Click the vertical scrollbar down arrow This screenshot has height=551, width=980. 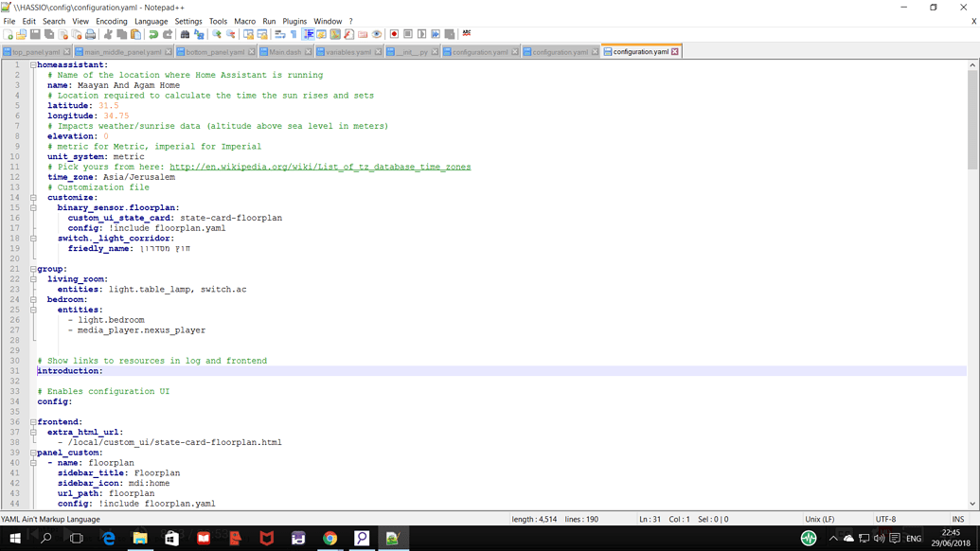[x=972, y=504]
